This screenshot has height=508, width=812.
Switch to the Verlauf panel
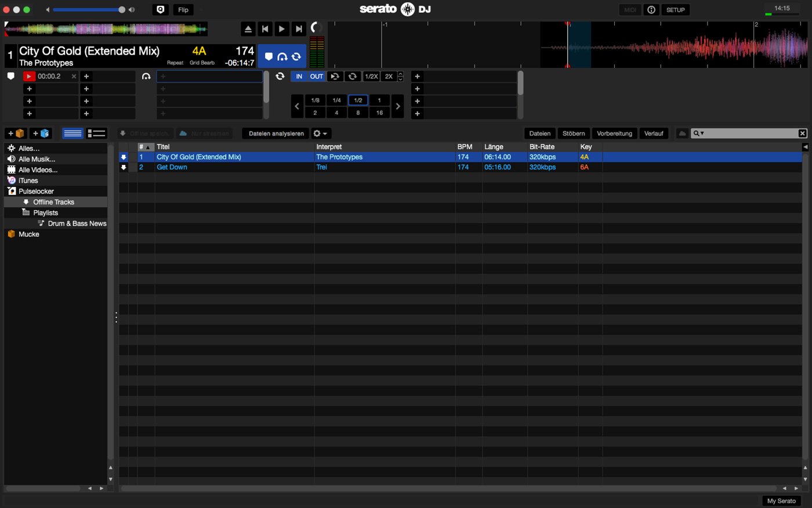(654, 134)
